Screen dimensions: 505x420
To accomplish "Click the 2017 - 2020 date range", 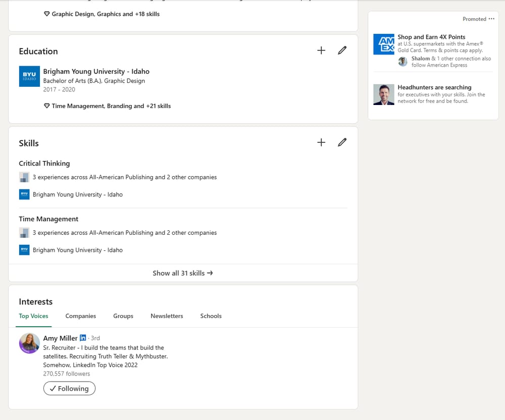I will click(x=59, y=89).
